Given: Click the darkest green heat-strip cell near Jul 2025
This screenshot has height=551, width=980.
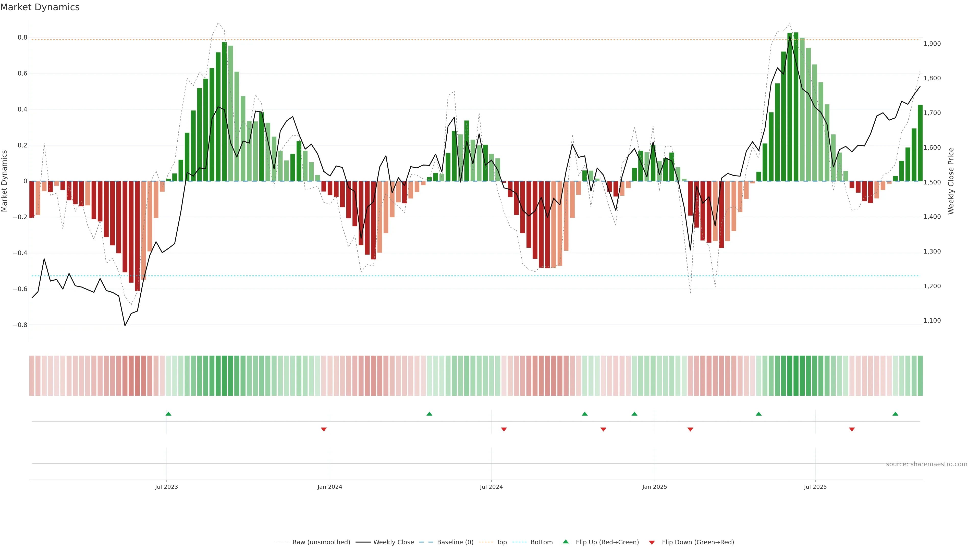Looking at the screenshot, I should coord(796,376).
